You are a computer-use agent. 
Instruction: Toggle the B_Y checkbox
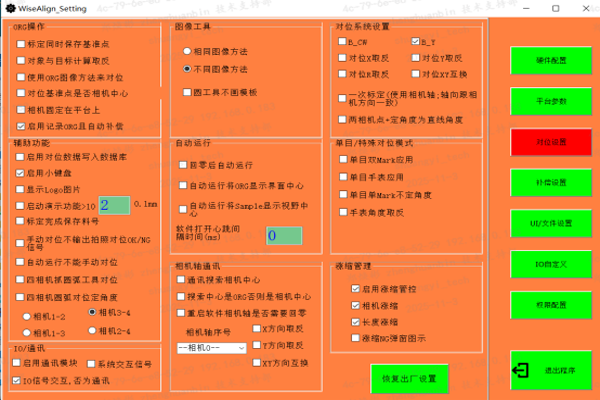pos(414,43)
